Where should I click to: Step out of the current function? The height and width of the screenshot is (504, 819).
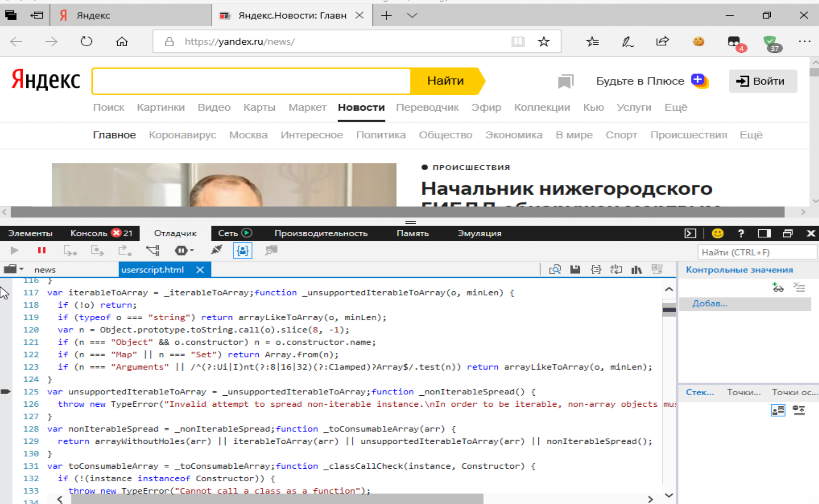point(124,250)
